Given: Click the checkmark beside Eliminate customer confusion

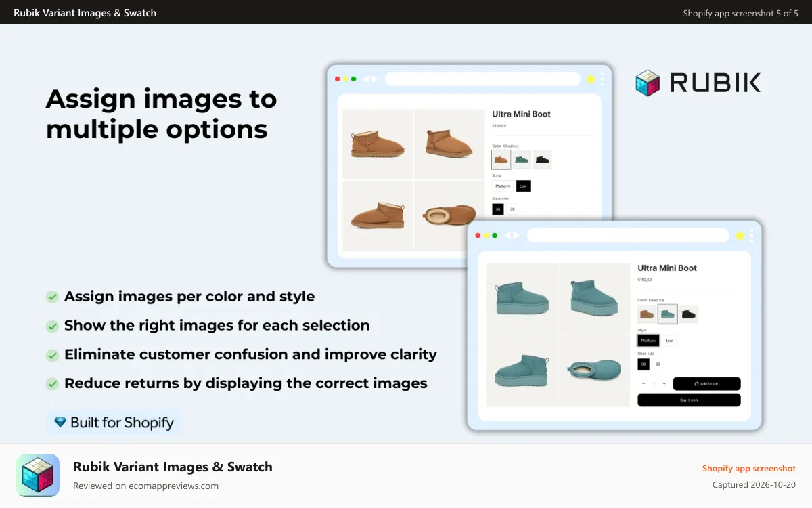Looking at the screenshot, I should (x=52, y=355).
